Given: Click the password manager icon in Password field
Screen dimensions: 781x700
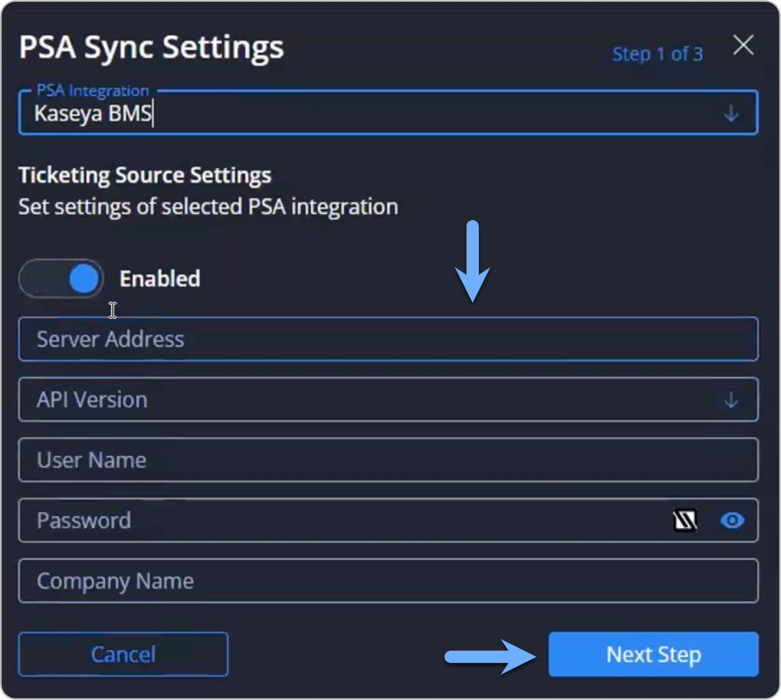Looking at the screenshot, I should click(x=685, y=521).
